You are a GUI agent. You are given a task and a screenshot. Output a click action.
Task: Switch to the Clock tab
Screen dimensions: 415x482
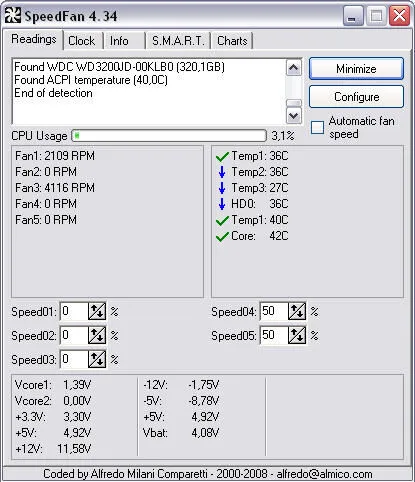(x=82, y=41)
